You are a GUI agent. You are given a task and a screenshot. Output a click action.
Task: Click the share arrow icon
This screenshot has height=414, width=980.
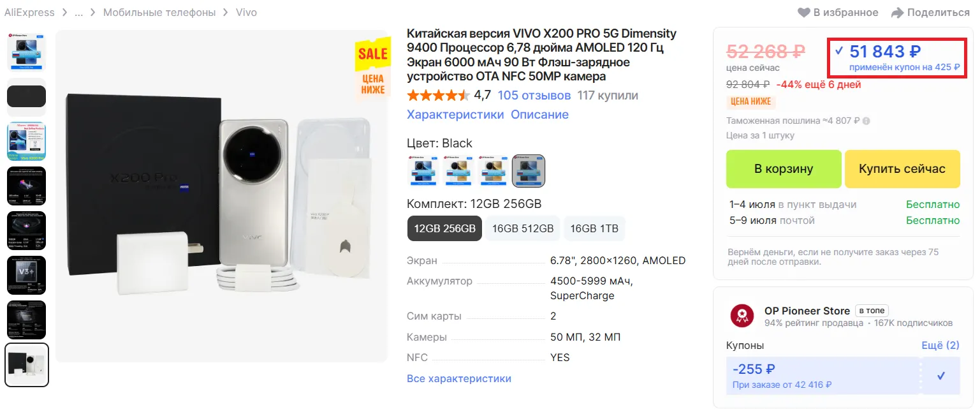[897, 13]
